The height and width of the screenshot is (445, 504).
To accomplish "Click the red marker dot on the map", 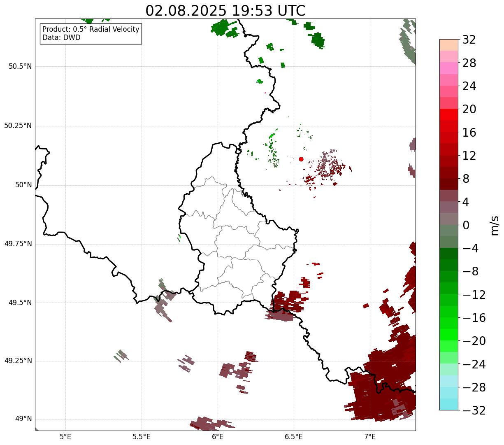I will [x=301, y=159].
